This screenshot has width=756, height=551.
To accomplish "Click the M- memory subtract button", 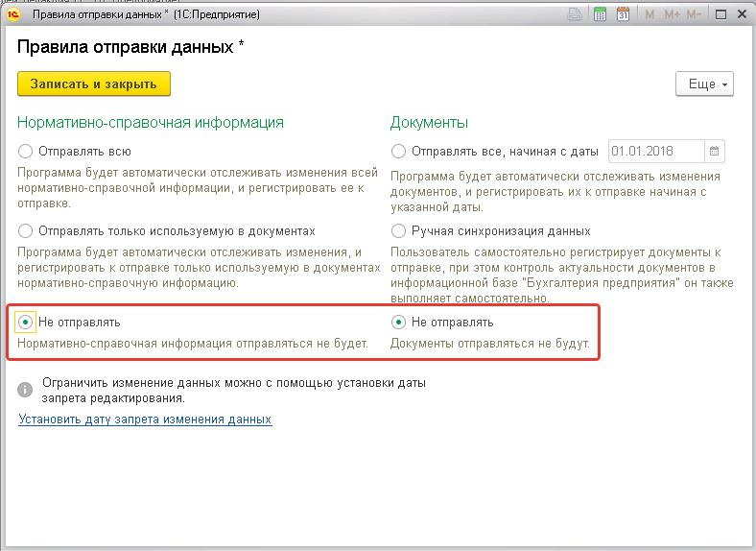I will click(x=693, y=14).
